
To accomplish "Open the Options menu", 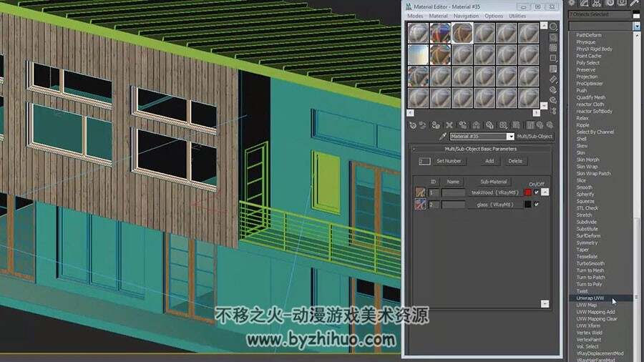I will (494, 16).
